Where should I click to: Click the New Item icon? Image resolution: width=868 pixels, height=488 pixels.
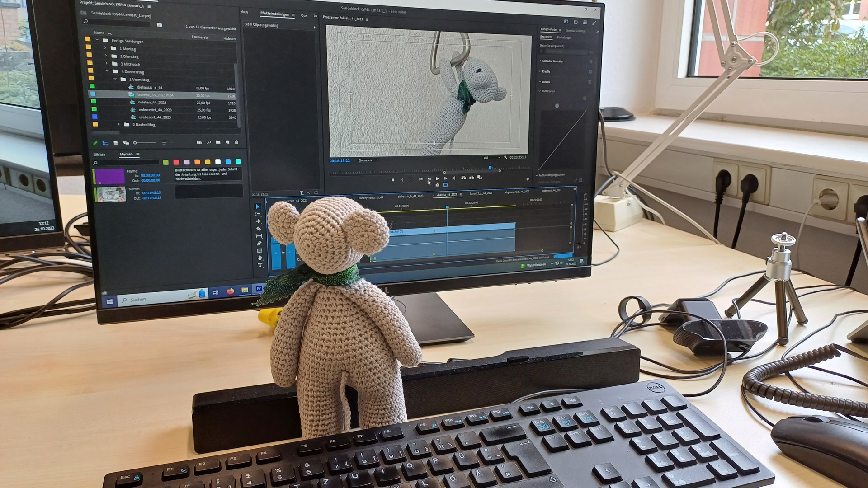click(227, 142)
